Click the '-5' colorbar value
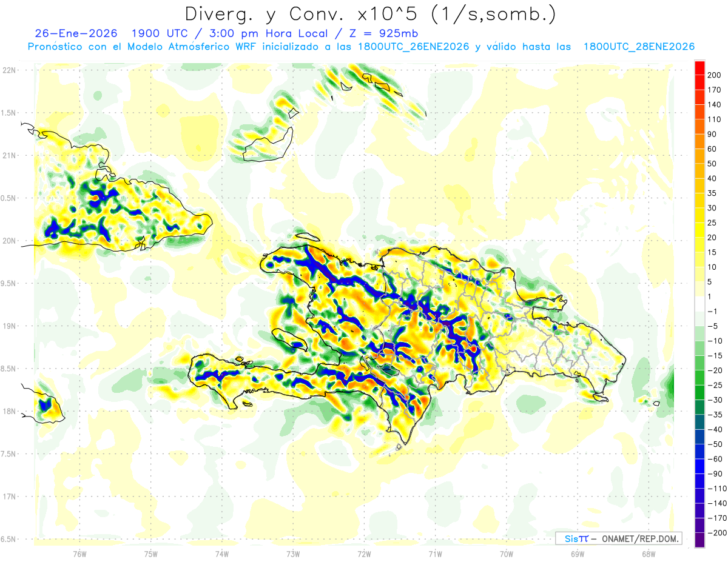The width and height of the screenshot is (728, 562). 713,326
